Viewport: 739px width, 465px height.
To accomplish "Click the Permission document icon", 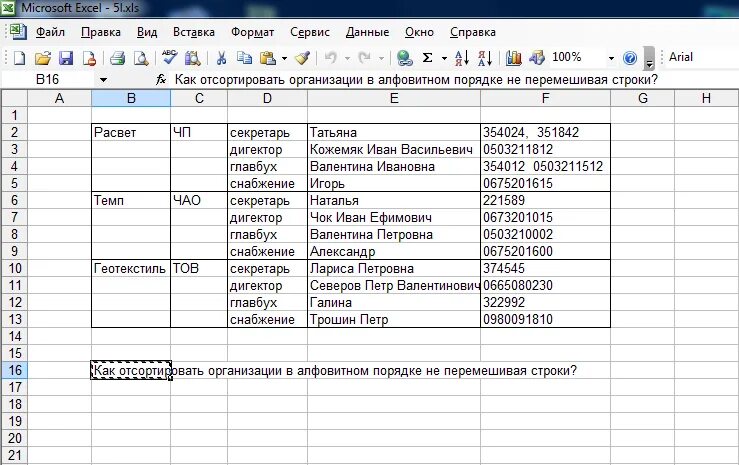I will [x=89, y=58].
